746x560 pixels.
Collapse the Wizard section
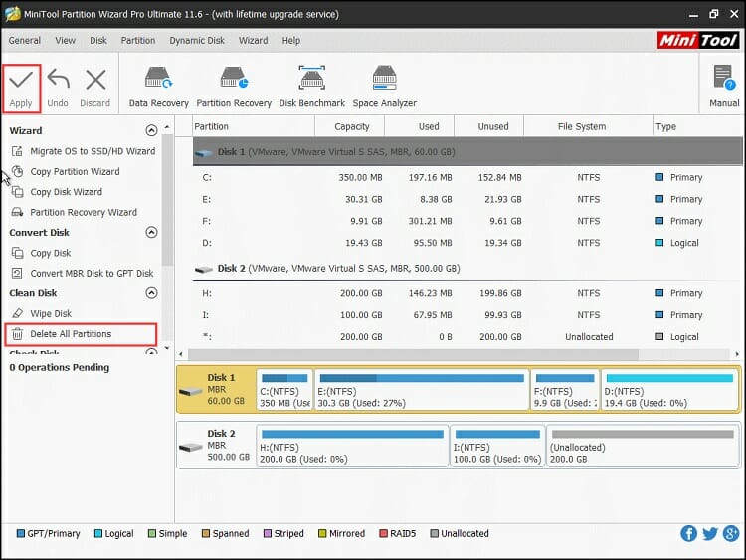pyautogui.click(x=151, y=130)
